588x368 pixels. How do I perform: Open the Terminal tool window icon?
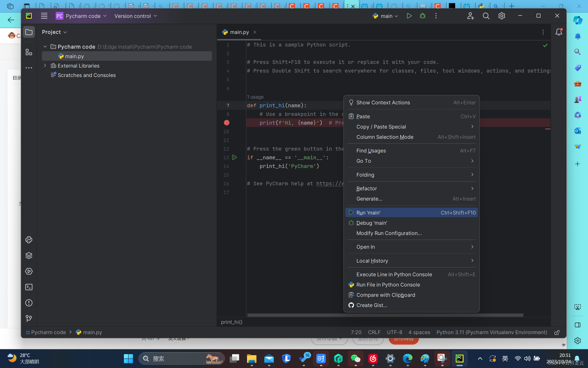(29, 287)
